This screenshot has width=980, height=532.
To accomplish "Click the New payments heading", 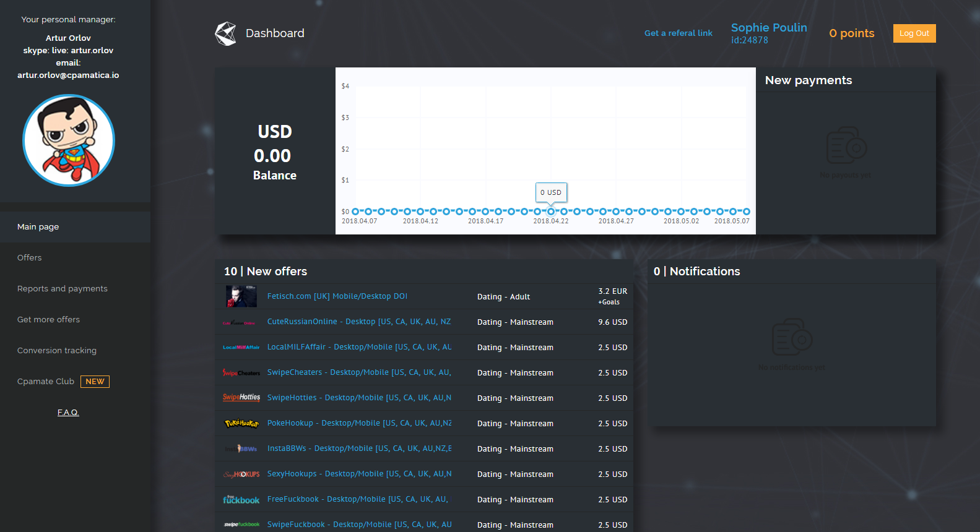I will coord(809,80).
